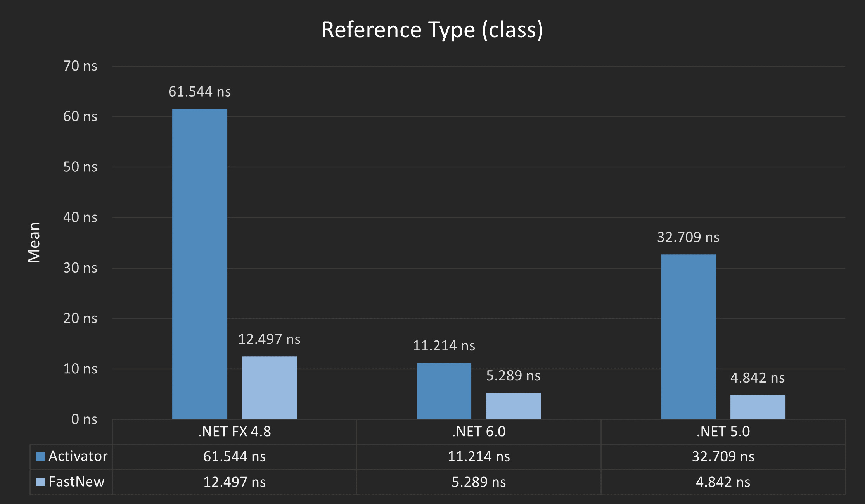
Task: Click the Mean vertical axis title
Action: 34,243
